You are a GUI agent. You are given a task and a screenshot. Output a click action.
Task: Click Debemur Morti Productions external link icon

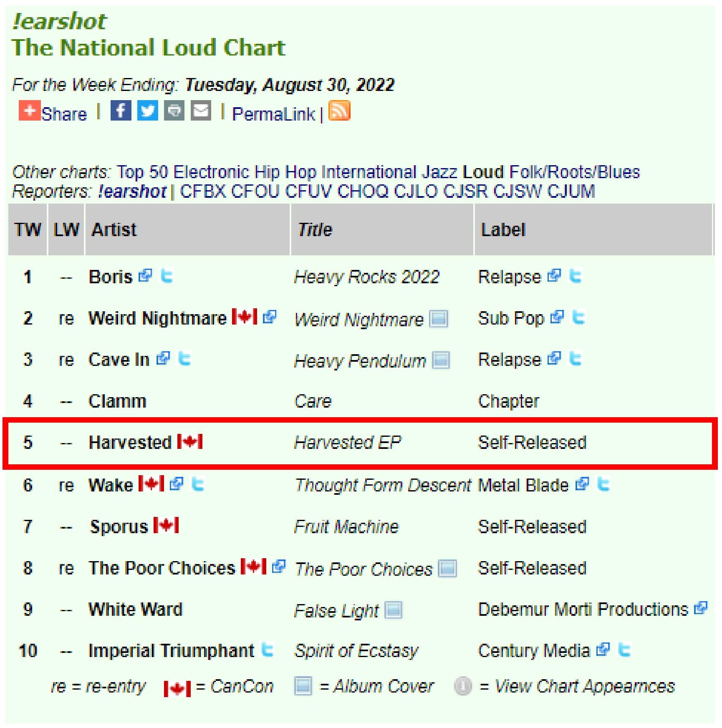point(700,608)
